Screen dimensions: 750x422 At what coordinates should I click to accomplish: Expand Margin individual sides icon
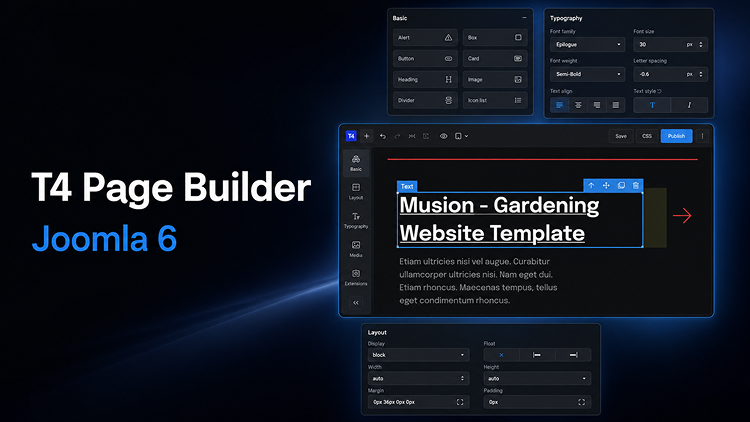tap(460, 402)
